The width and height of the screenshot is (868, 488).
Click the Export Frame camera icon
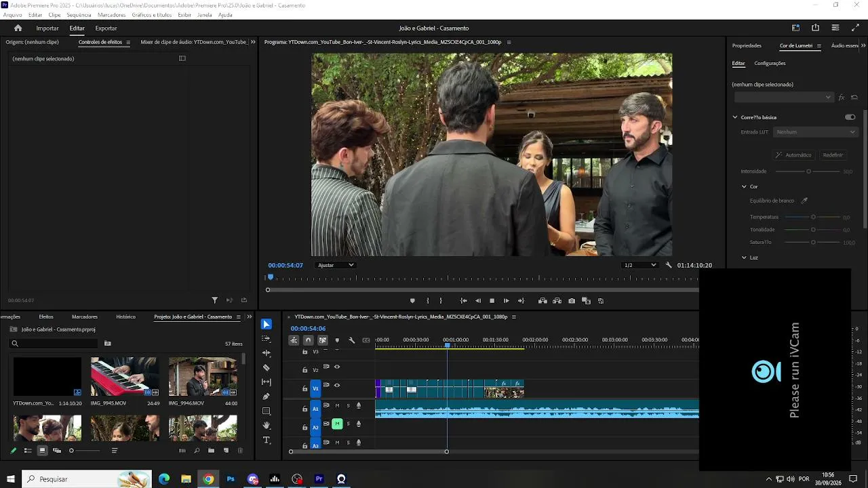(x=572, y=301)
